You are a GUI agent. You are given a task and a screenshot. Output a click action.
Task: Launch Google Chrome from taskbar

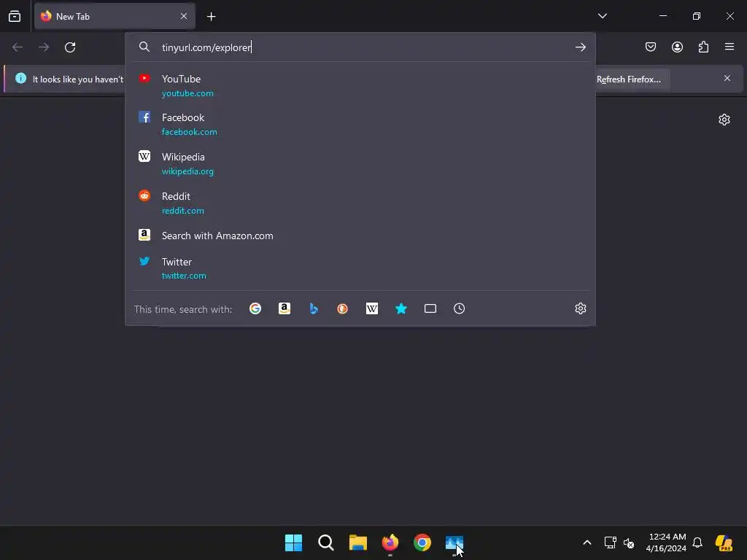click(422, 542)
